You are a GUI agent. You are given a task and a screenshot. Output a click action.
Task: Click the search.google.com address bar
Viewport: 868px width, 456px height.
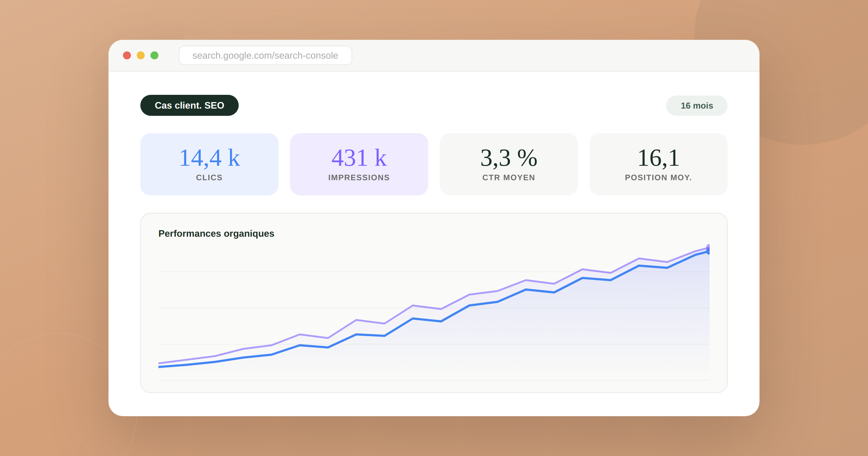(265, 55)
